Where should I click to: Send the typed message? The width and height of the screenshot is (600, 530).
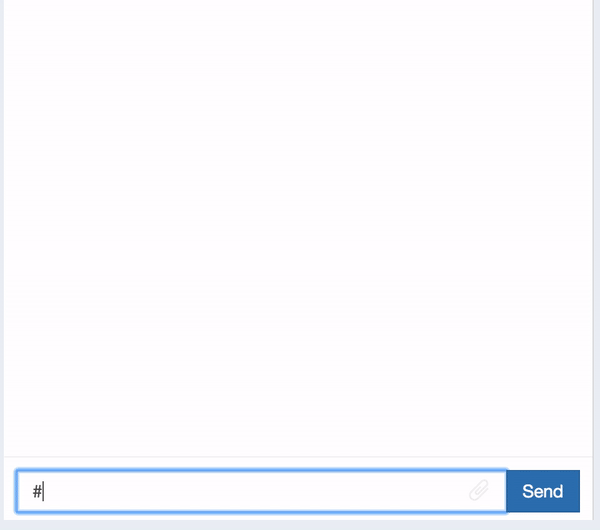[543, 491]
